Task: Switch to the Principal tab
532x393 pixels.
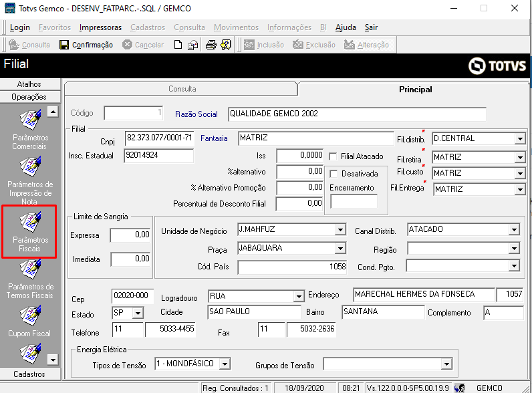Action: [415, 90]
